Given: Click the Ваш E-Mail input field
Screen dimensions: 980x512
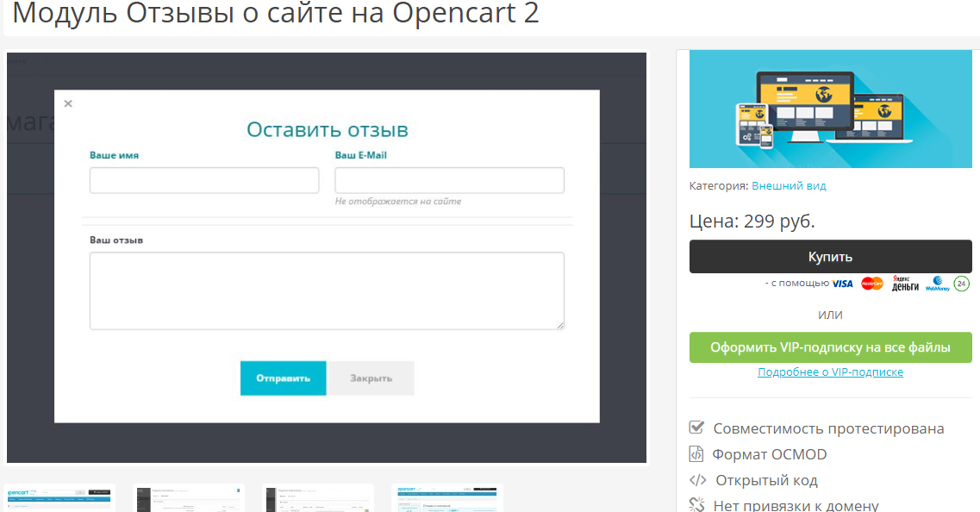Looking at the screenshot, I should click(449, 180).
